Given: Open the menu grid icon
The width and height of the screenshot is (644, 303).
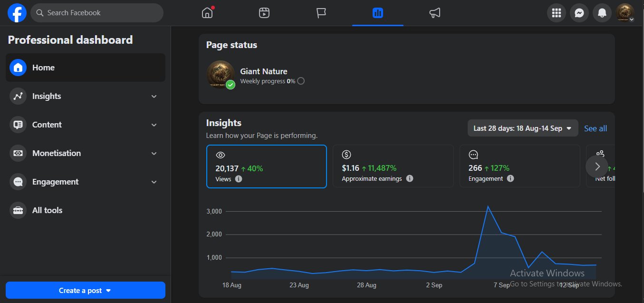Looking at the screenshot, I should [x=557, y=13].
